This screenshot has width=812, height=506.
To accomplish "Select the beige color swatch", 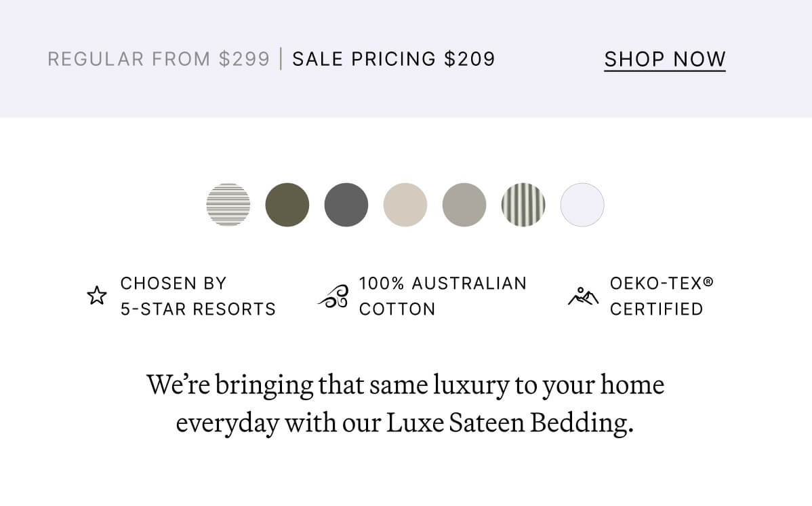I will coord(405,203).
